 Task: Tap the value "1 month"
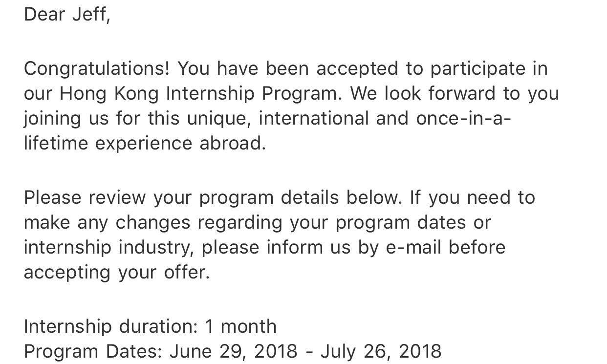click(x=241, y=326)
